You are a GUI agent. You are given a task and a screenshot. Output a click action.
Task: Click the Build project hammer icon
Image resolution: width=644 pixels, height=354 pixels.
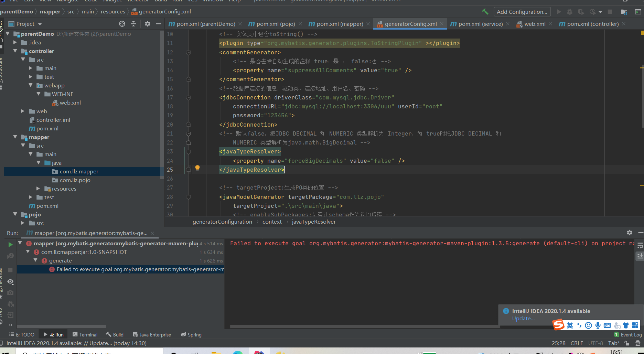pyautogui.click(x=485, y=12)
